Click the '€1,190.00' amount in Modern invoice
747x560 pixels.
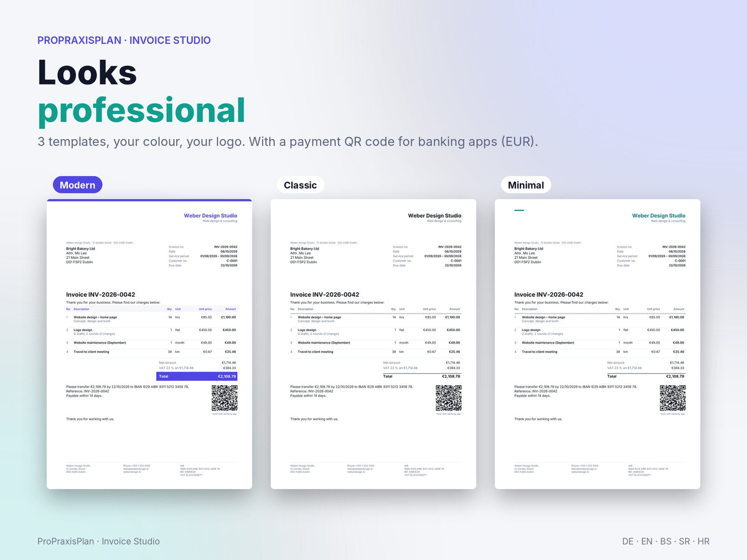click(228, 317)
